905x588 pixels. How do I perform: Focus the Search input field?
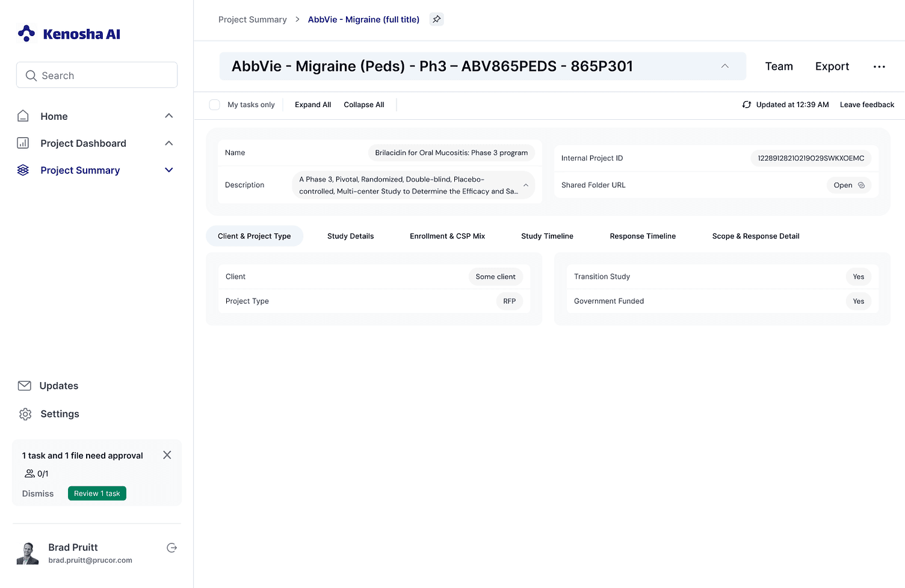[97, 75]
